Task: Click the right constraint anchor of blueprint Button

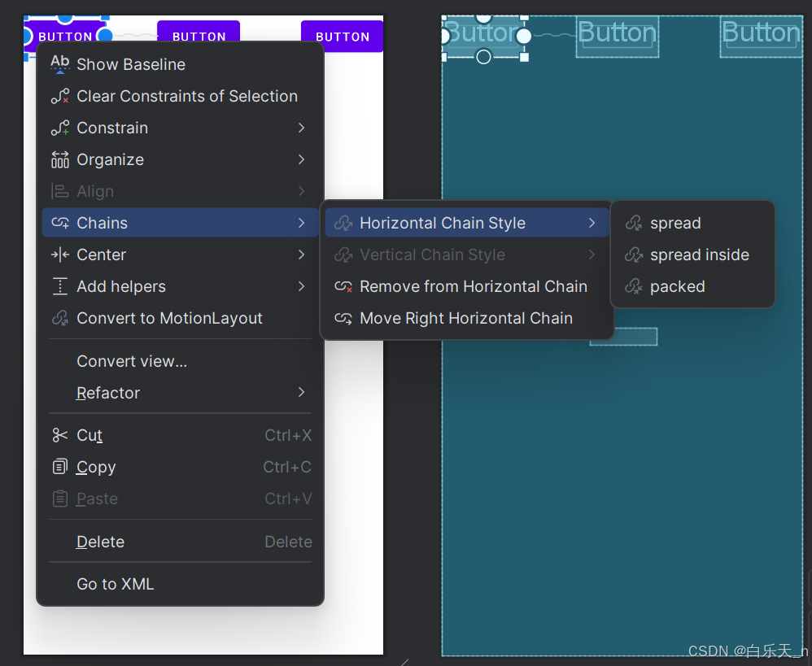Action: click(524, 36)
